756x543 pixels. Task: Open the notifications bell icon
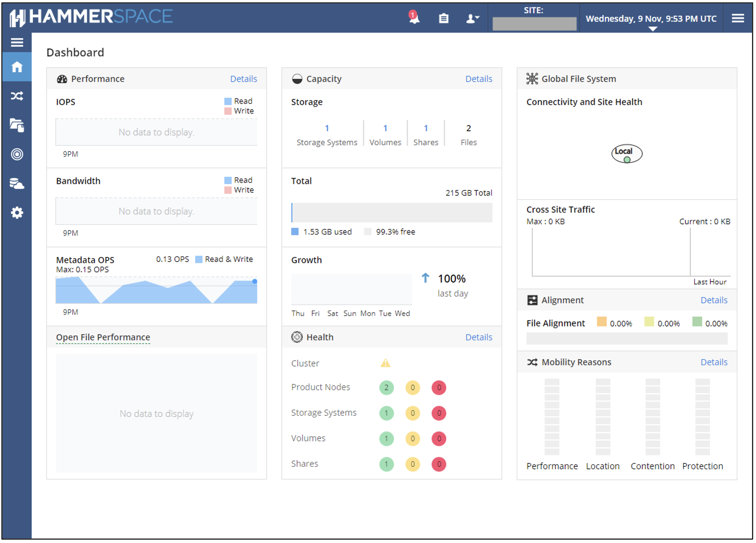[414, 18]
